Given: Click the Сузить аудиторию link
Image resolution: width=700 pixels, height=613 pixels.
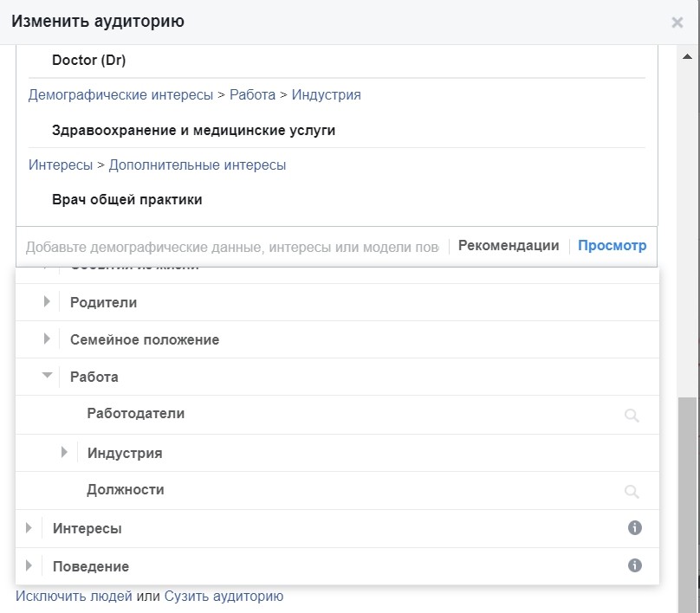Looking at the screenshot, I should [224, 596].
